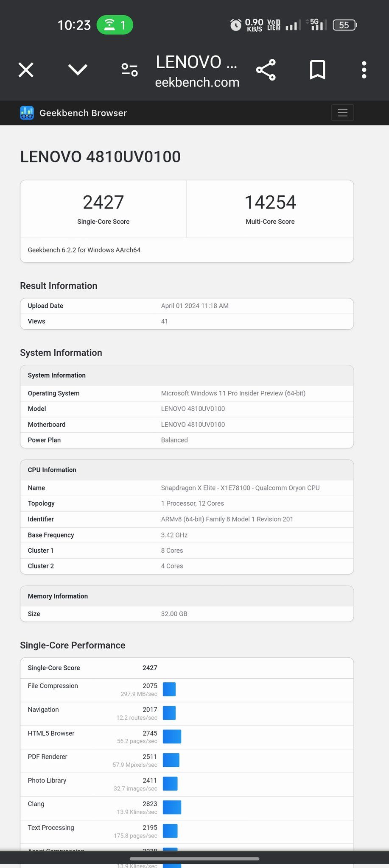
Task: Tap the battery indicator in status bar
Action: point(344,25)
